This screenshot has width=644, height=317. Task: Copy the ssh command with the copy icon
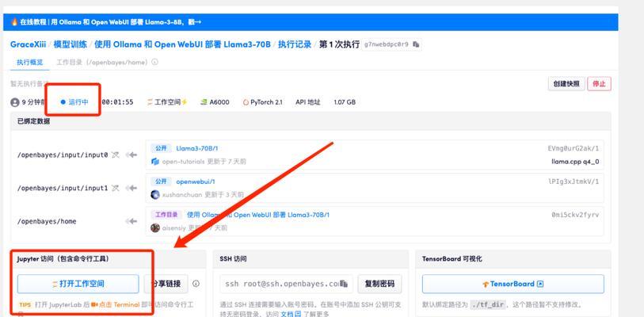coord(344,284)
